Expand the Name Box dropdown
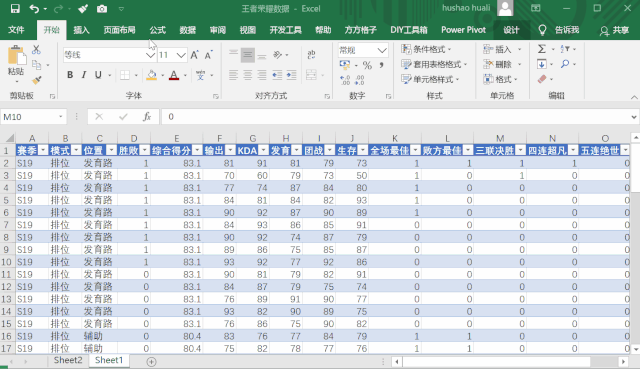The width and height of the screenshot is (640, 369). point(61,117)
